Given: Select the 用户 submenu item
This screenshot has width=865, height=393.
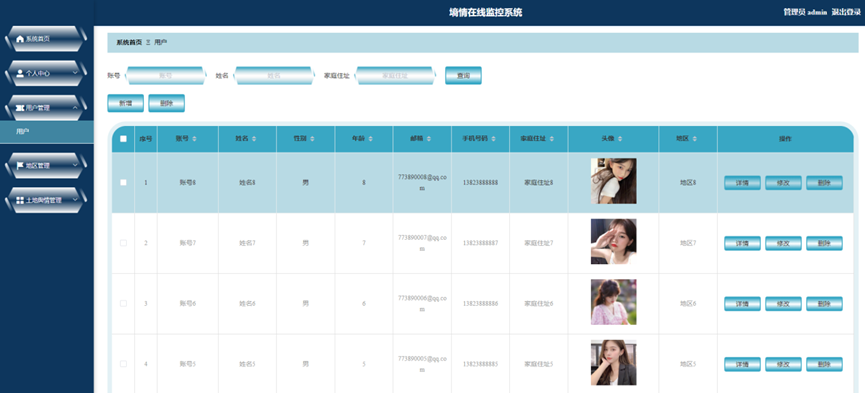Looking at the screenshot, I should (x=47, y=132).
